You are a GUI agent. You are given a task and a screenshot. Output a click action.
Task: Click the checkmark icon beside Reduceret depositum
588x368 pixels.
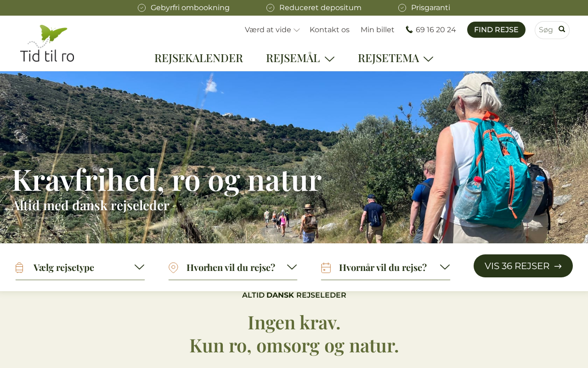coord(271,8)
